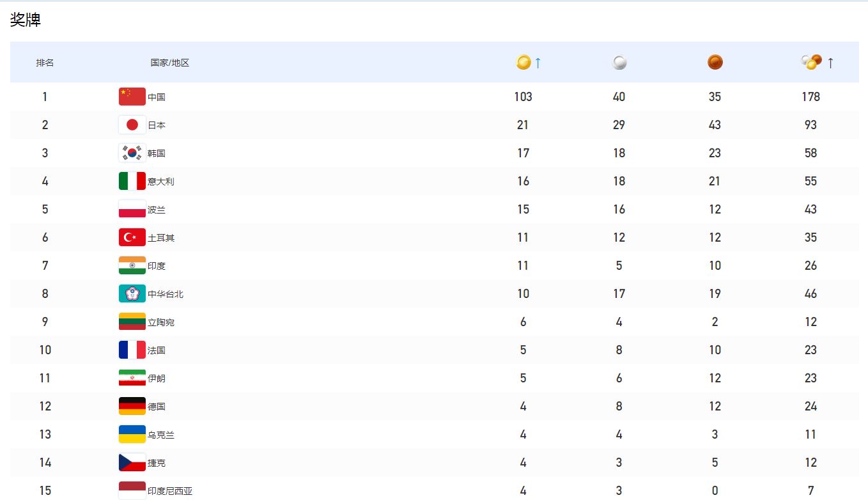Click the 排名 column header
Viewport: 868px width, 500px height.
pyautogui.click(x=45, y=63)
